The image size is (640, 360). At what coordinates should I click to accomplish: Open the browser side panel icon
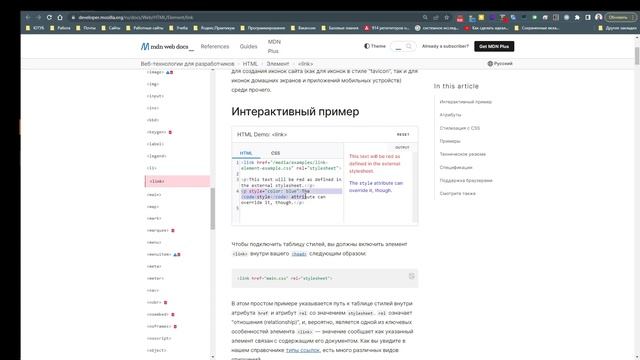(588, 18)
